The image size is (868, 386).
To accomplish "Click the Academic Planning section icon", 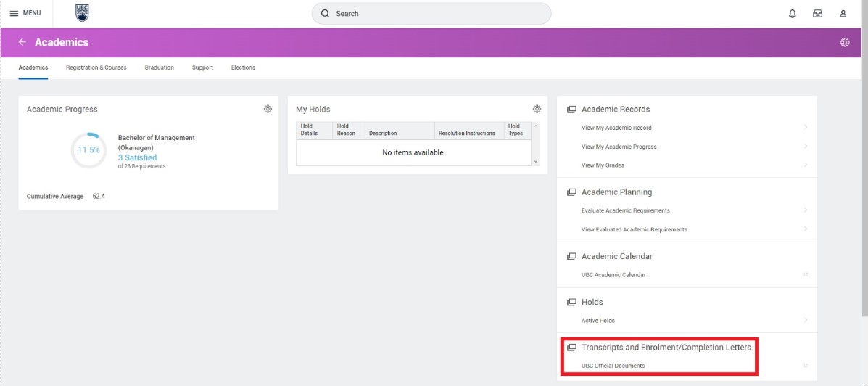I will 572,192.
